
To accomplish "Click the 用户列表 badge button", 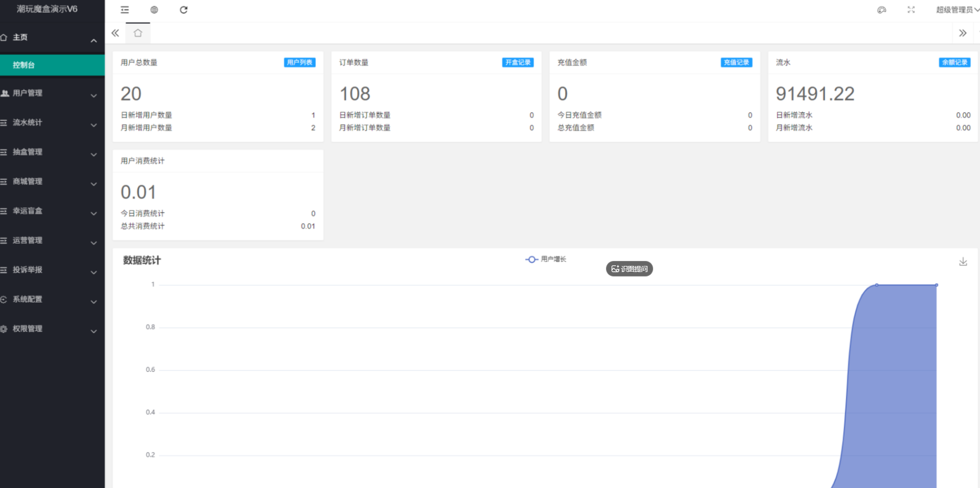I will [300, 63].
